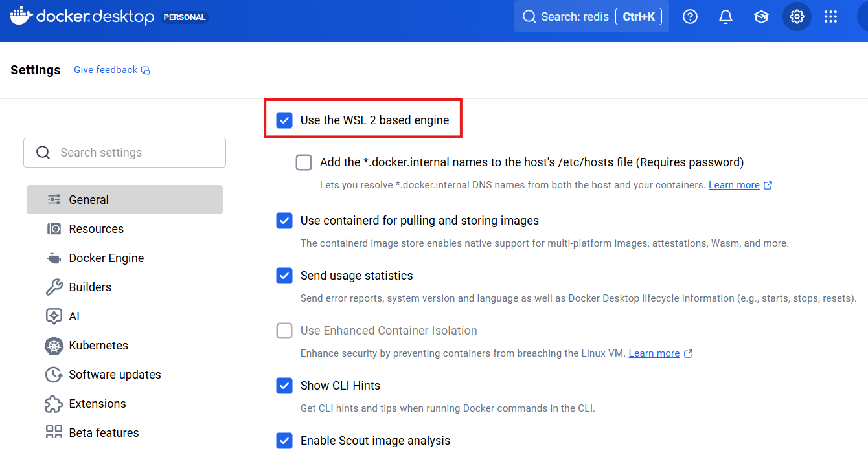The width and height of the screenshot is (868, 464).
Task: Open the apps grid icon
Action: 831,17
